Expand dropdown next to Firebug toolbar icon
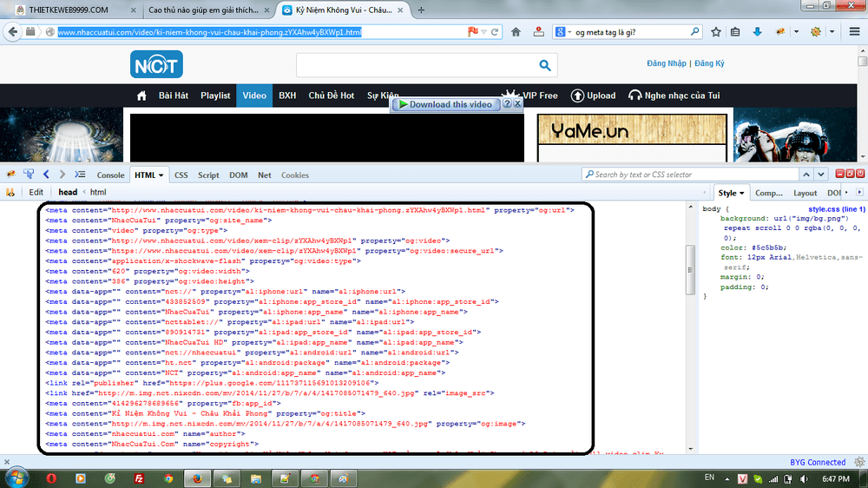Viewport: 868px width, 488px height. click(797, 32)
